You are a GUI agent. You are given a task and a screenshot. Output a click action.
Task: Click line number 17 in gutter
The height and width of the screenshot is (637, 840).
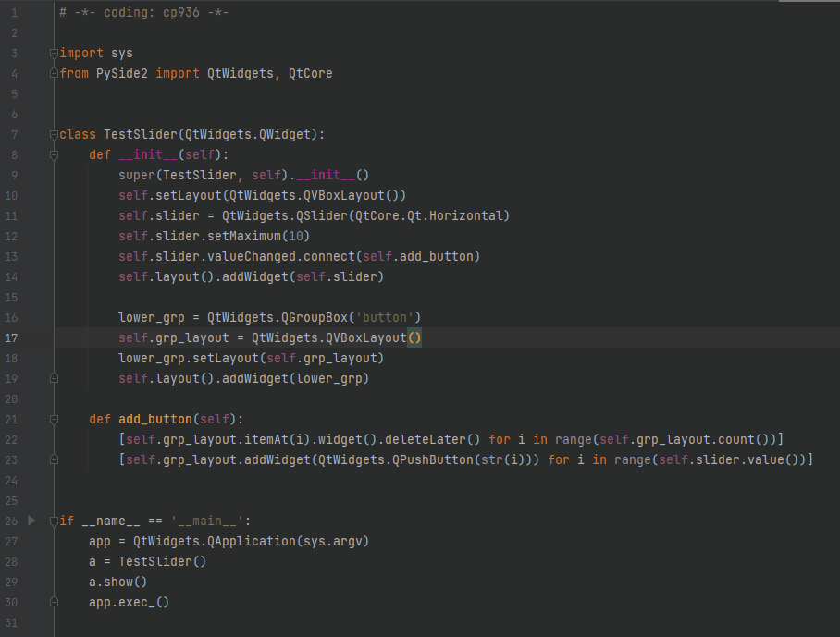click(x=12, y=337)
